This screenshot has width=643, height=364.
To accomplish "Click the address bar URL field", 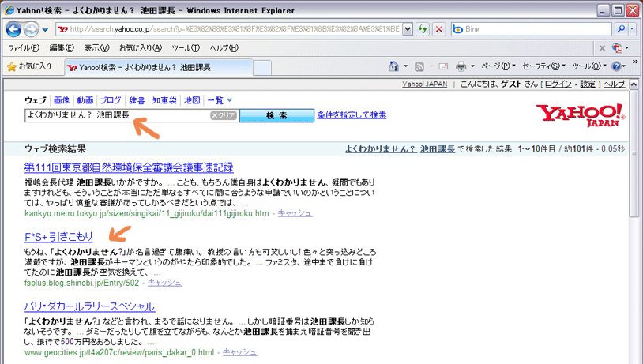I will (229, 29).
